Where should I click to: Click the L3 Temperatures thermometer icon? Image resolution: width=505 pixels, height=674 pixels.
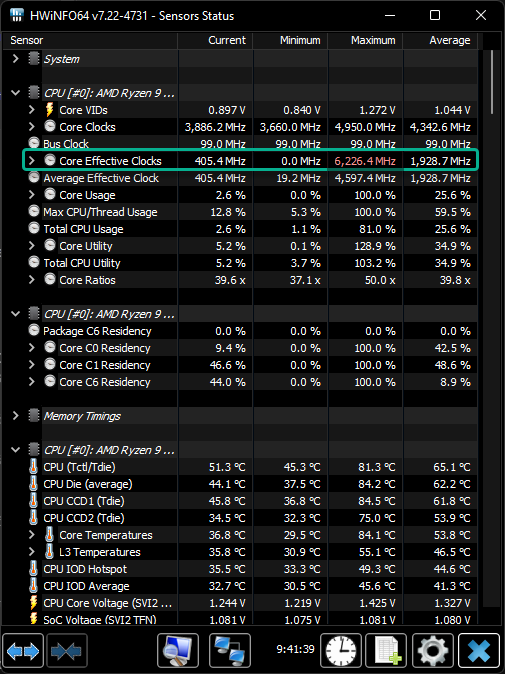point(49,551)
